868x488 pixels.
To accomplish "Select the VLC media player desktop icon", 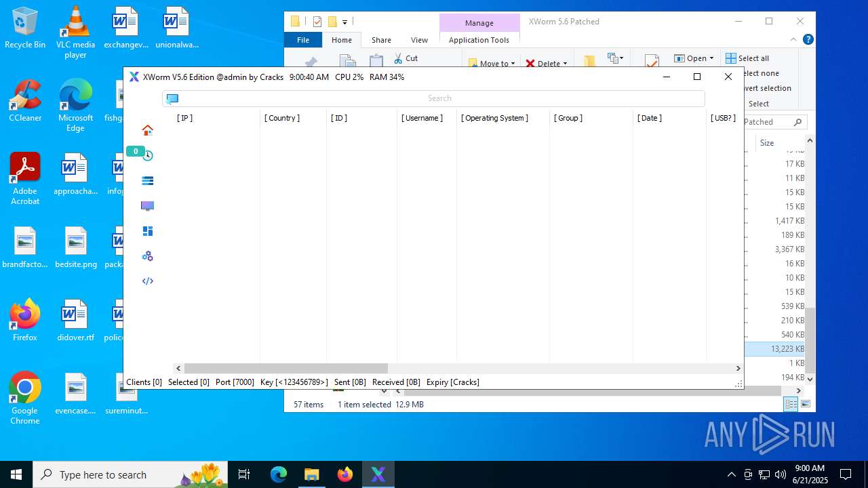I will click(75, 33).
